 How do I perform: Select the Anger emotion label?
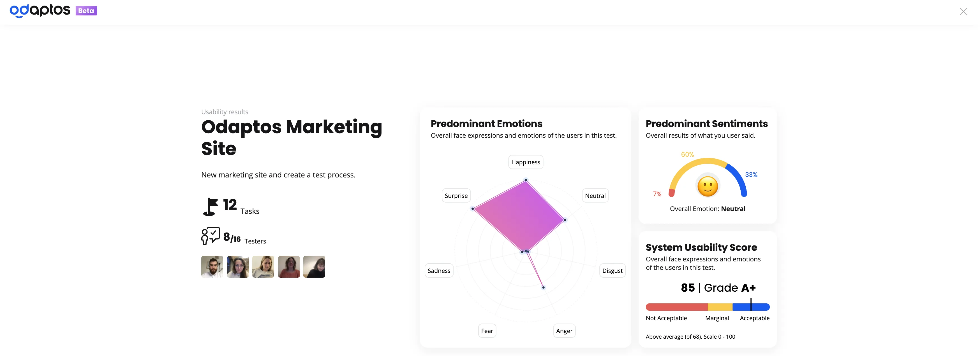coord(564,331)
